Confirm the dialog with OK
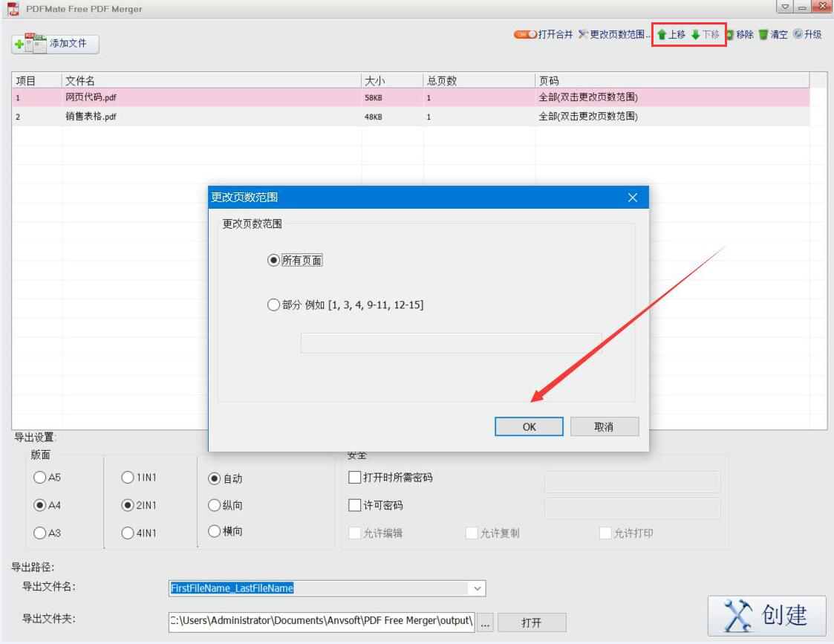This screenshot has height=644, width=834. click(529, 426)
